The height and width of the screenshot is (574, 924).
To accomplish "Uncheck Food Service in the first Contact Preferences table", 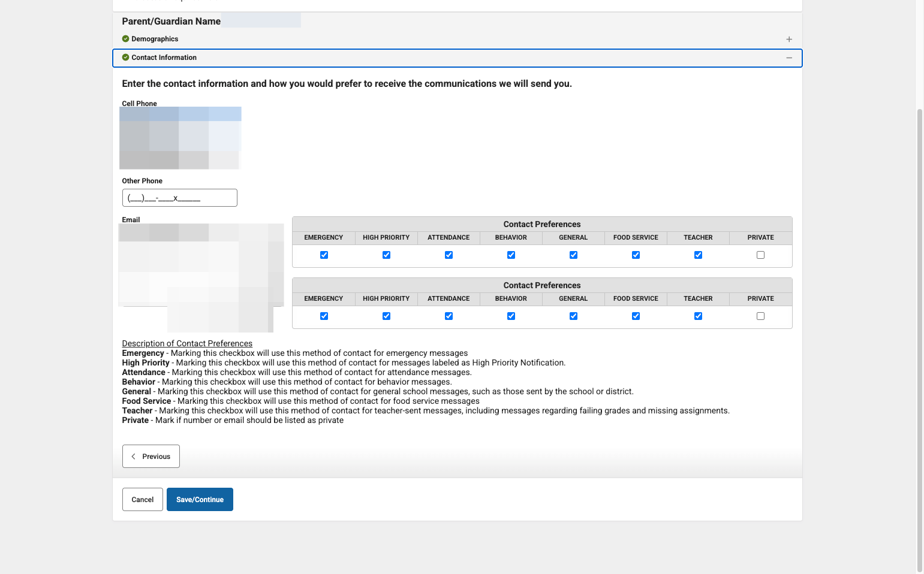I will (x=636, y=255).
